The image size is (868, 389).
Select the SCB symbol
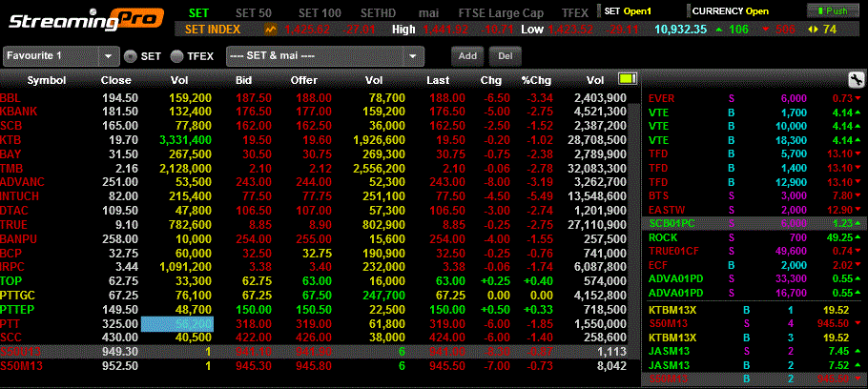(x=11, y=126)
